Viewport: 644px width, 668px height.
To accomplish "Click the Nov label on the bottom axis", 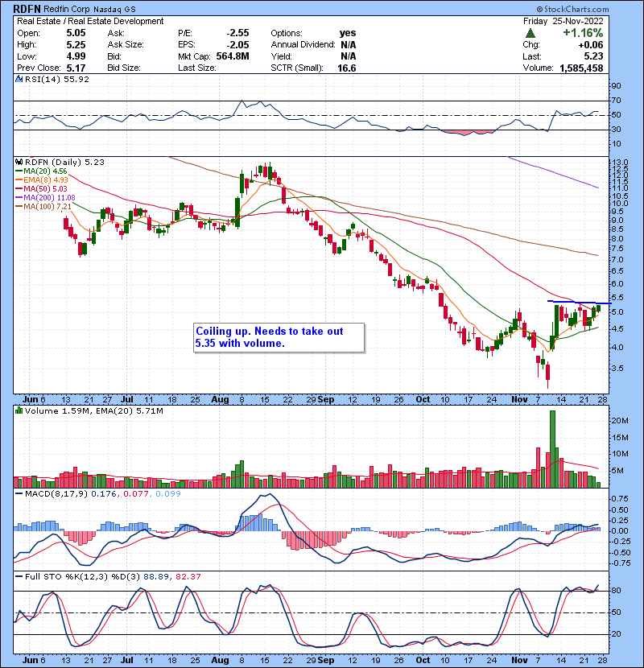I will click(519, 660).
